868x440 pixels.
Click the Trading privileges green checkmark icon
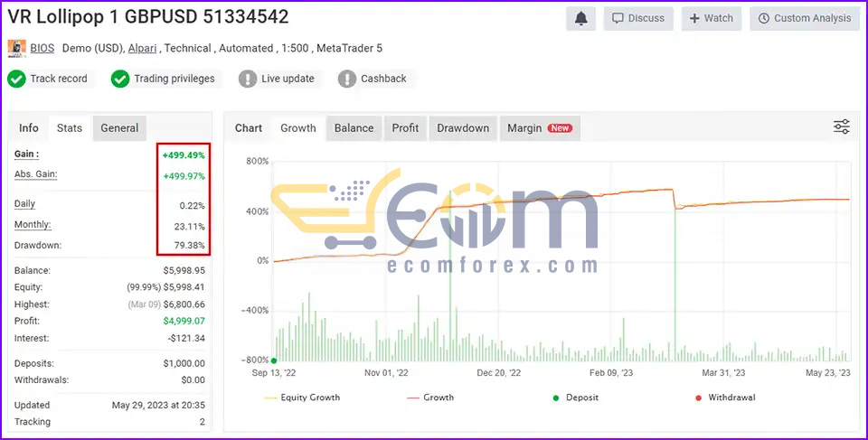coord(120,79)
